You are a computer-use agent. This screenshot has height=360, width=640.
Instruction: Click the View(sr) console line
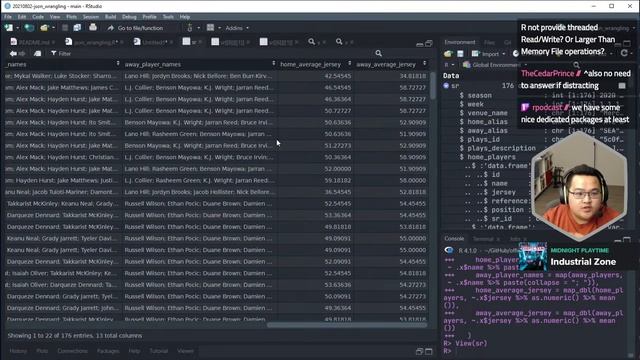point(465,343)
